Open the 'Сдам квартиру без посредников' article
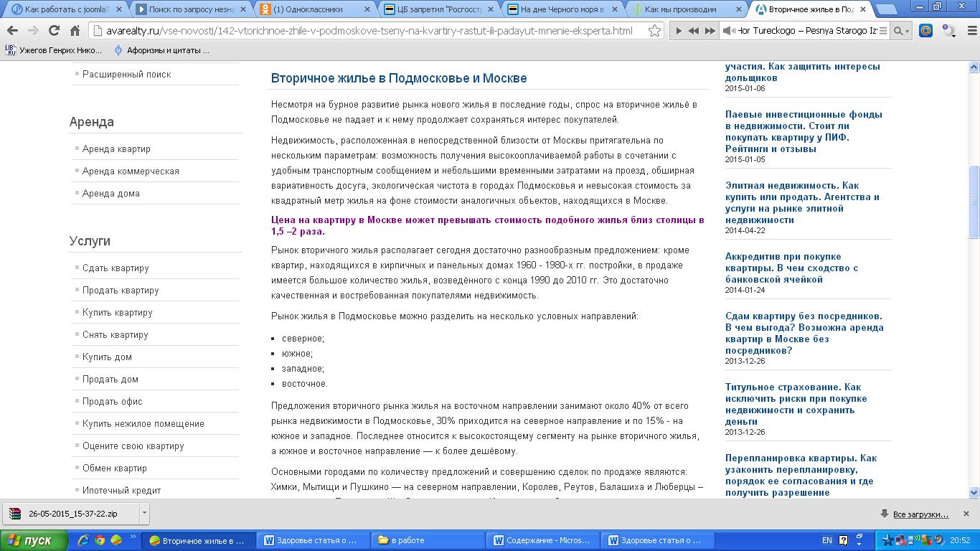The width and height of the screenshot is (980, 551). pos(804,333)
